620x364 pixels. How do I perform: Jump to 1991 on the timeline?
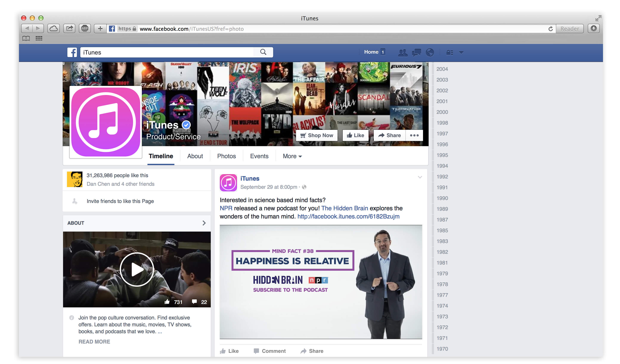(x=442, y=188)
